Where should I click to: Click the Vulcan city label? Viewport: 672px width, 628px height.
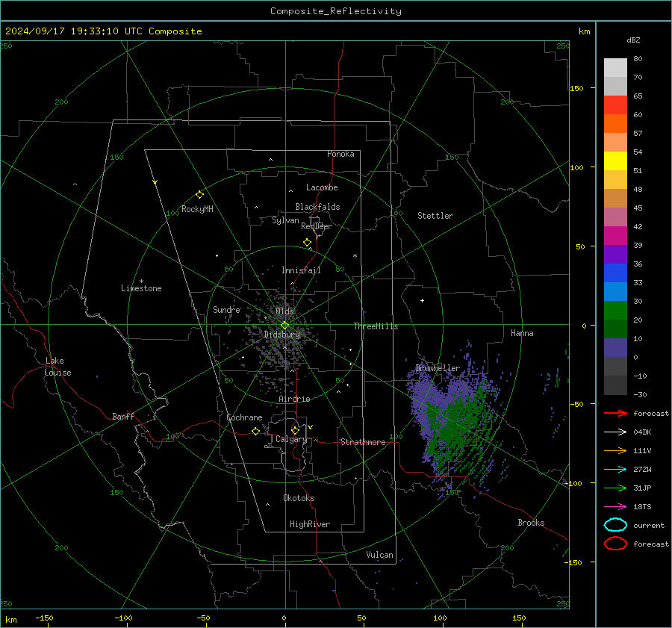(379, 555)
